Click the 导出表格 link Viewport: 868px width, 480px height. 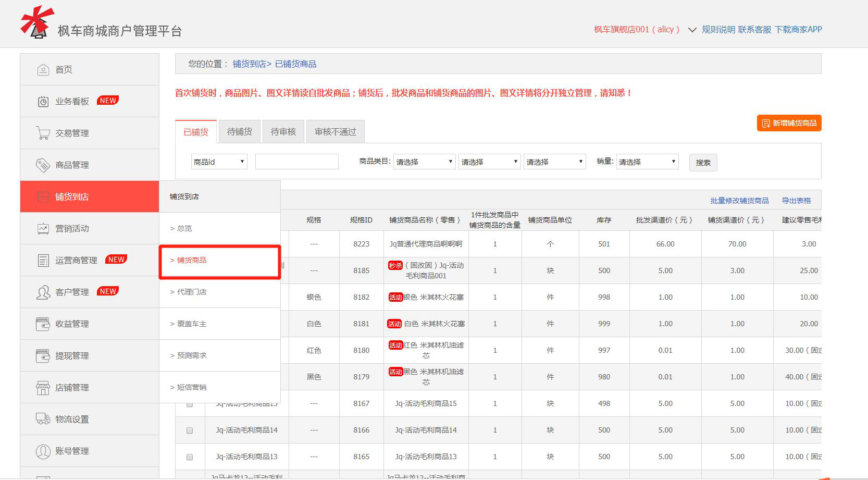click(x=796, y=201)
